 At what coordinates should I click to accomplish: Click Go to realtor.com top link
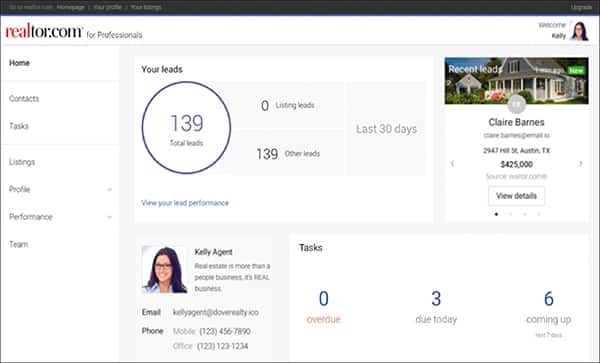pos(31,7)
